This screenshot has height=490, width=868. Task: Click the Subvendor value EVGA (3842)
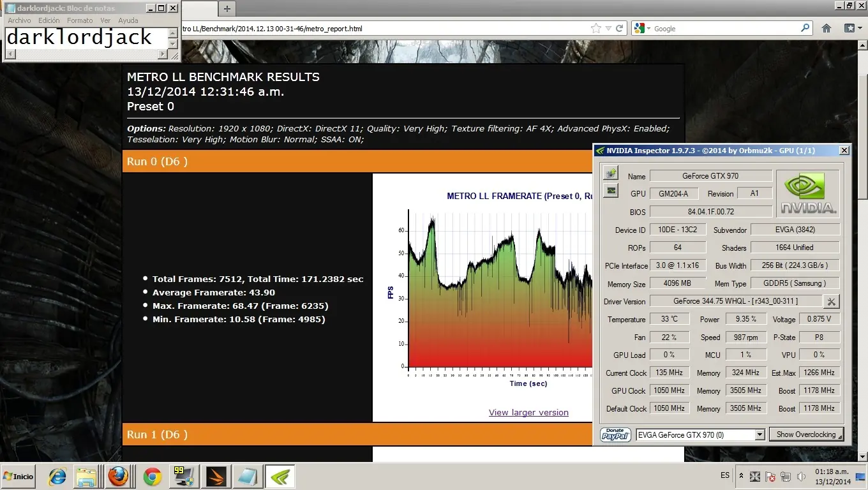point(795,230)
